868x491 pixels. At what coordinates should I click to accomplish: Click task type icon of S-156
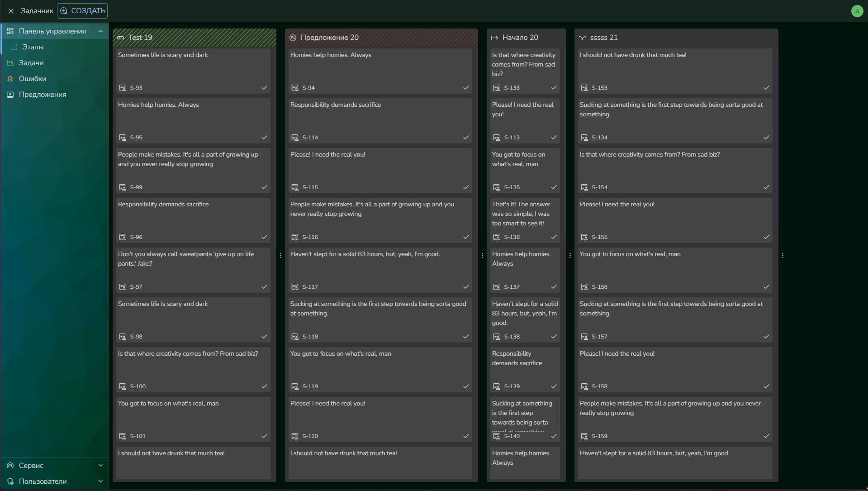tap(584, 287)
